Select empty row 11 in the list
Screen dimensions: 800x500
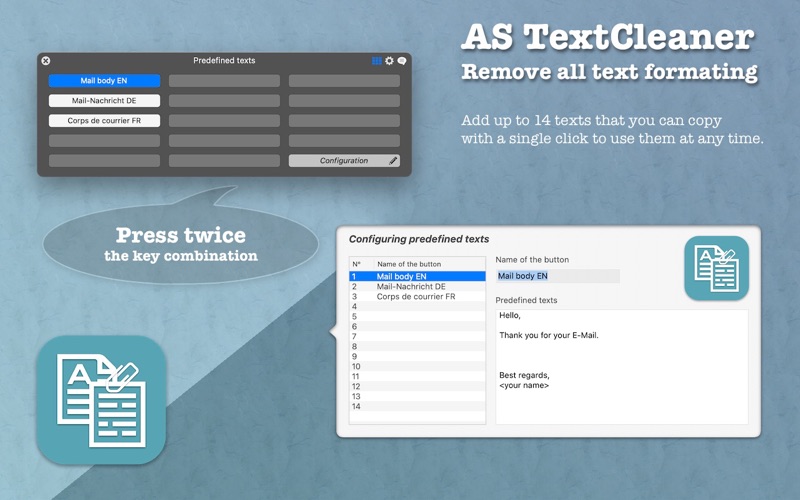coord(417,377)
